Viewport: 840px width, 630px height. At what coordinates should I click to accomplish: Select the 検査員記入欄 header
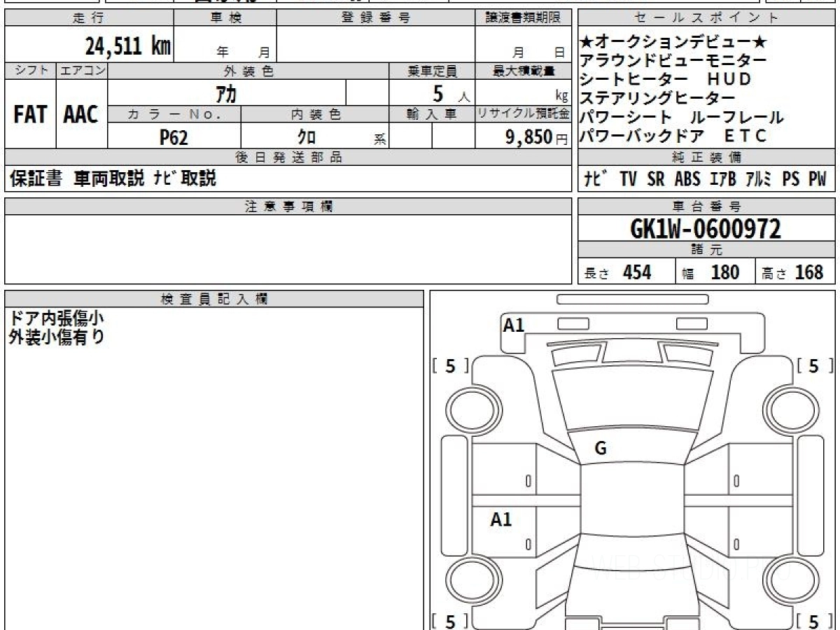pyautogui.click(x=214, y=299)
